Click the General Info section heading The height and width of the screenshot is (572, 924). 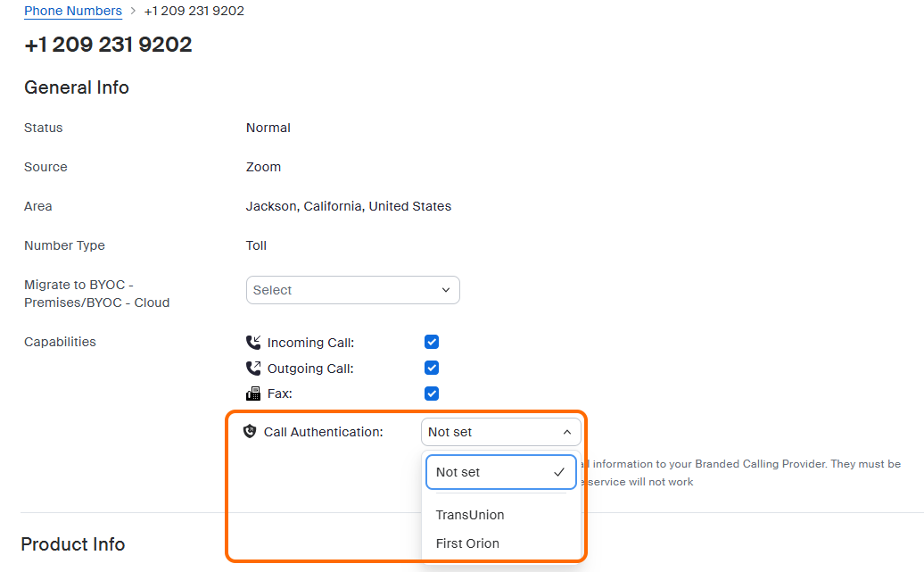(x=77, y=87)
